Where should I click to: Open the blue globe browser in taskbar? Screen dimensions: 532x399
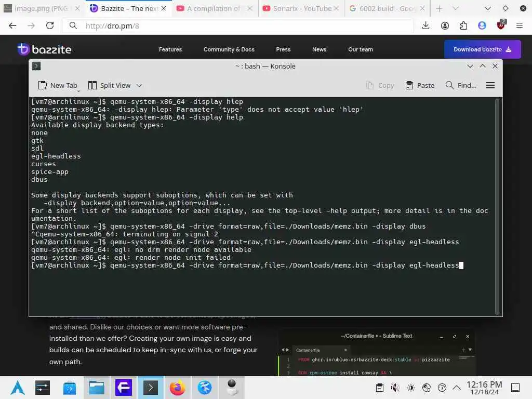coord(205,388)
